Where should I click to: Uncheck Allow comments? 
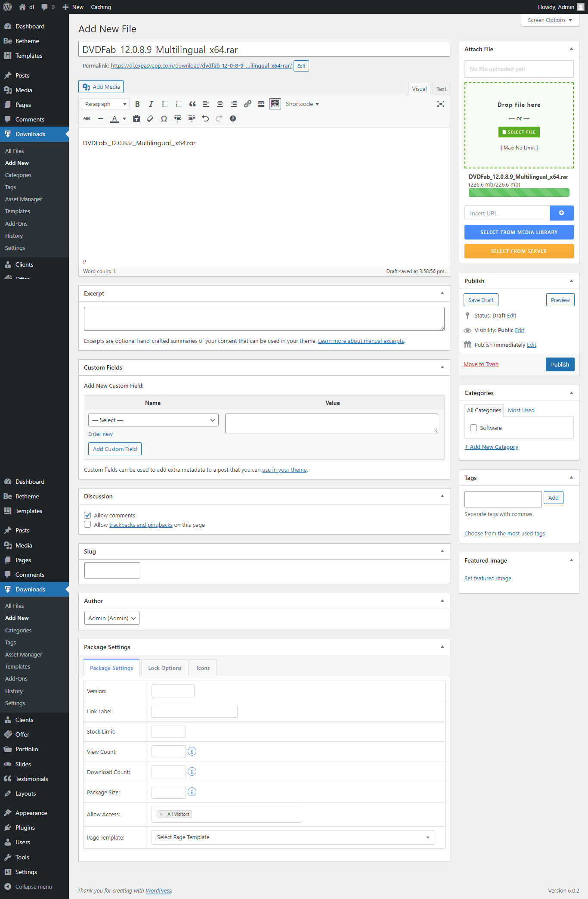[x=87, y=515]
